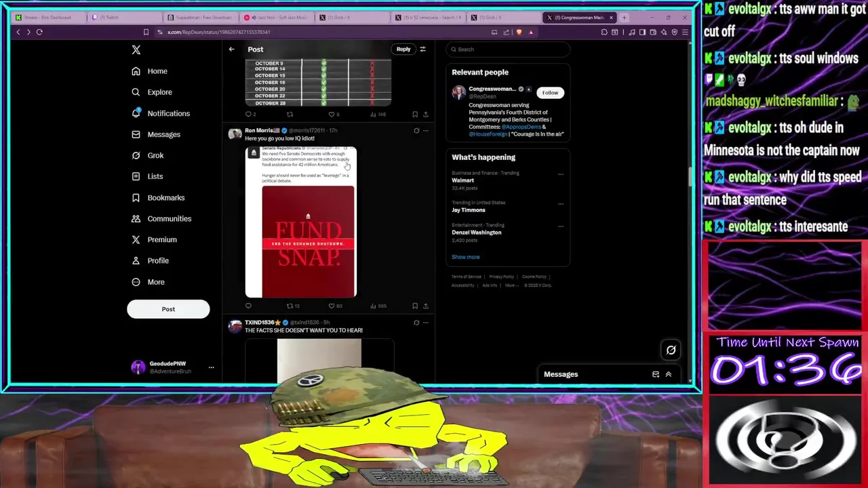Like Ron Morris post with 80 likes

click(x=336, y=306)
